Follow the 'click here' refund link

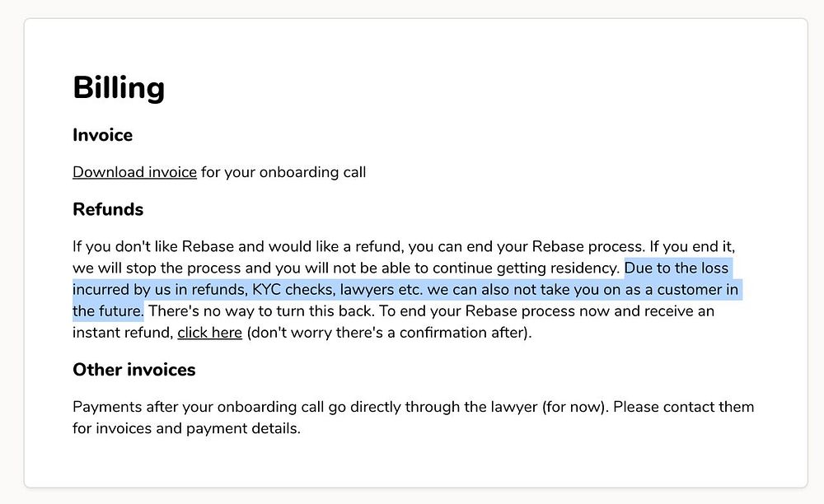tap(209, 333)
